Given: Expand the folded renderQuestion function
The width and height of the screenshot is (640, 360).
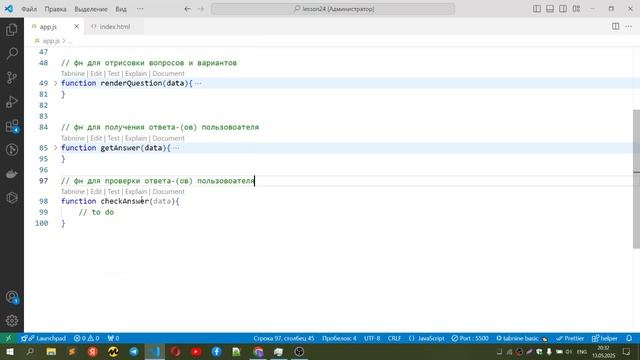Looking at the screenshot, I should [x=56, y=83].
